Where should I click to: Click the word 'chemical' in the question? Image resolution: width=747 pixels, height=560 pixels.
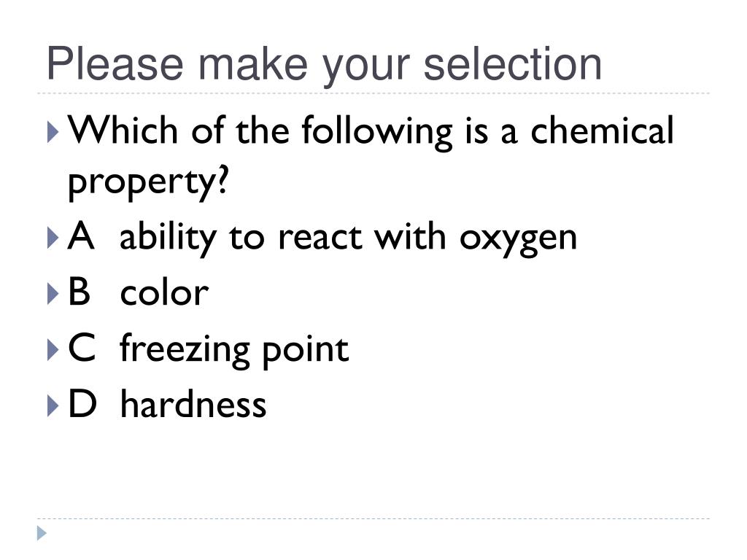[x=602, y=130]
